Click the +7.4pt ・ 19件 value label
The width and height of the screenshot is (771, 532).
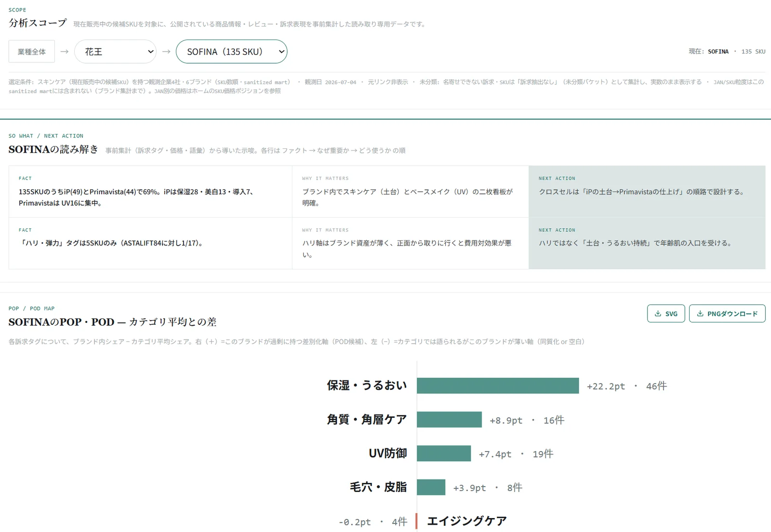(516, 454)
